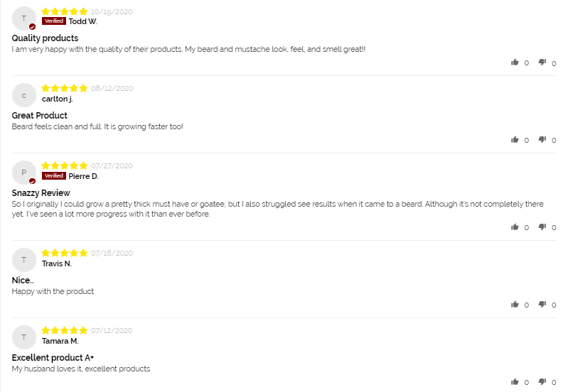Mark Tamara M.'s review as helpful

click(x=515, y=382)
